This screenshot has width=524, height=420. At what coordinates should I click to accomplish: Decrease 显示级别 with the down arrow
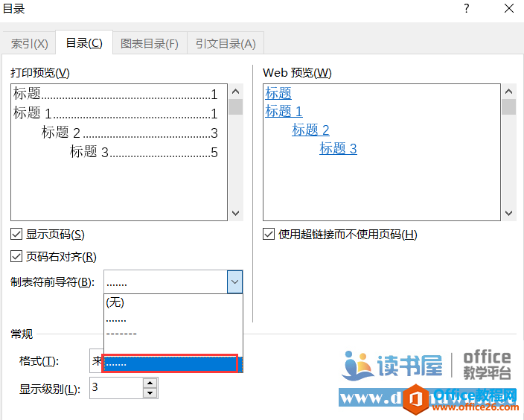[150, 393]
